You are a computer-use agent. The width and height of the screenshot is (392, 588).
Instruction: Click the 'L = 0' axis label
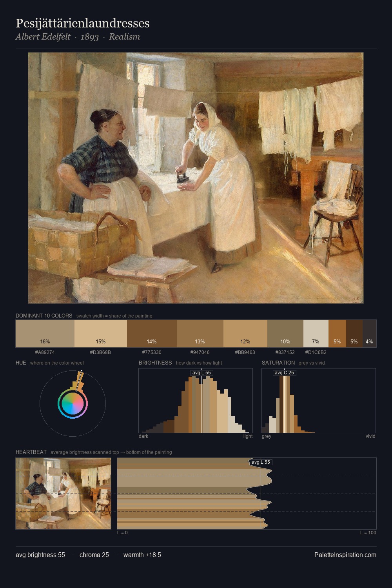(x=122, y=533)
